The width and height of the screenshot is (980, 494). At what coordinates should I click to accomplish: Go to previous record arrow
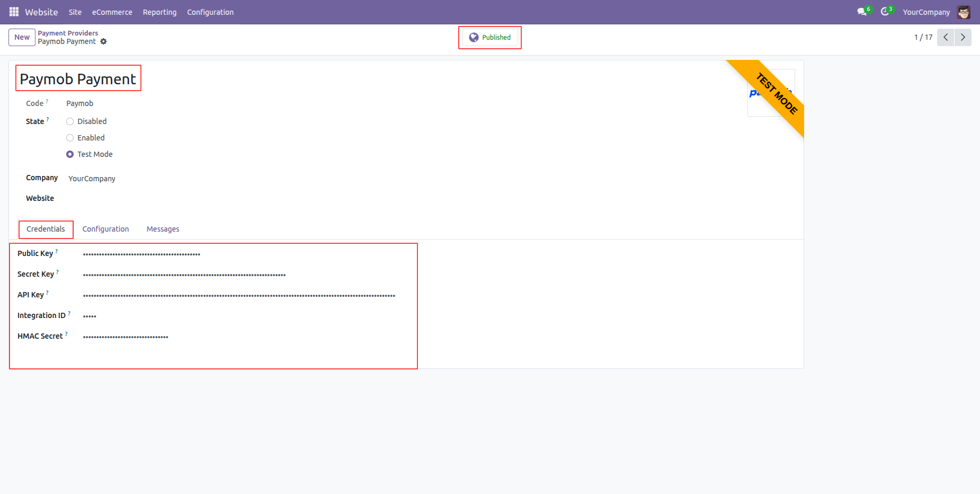pos(946,37)
